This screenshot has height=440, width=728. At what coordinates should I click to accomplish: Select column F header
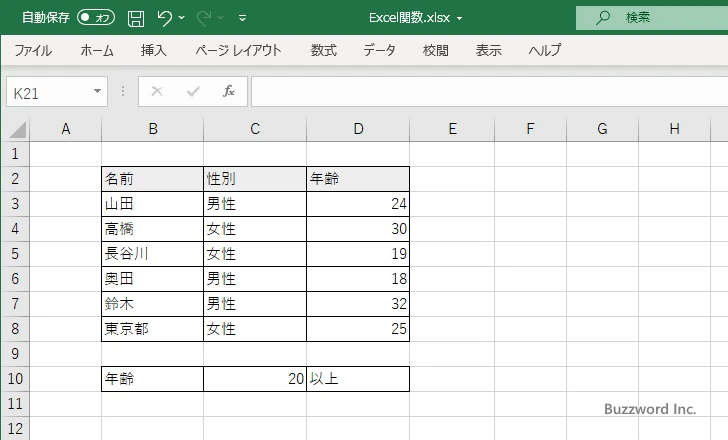point(530,129)
